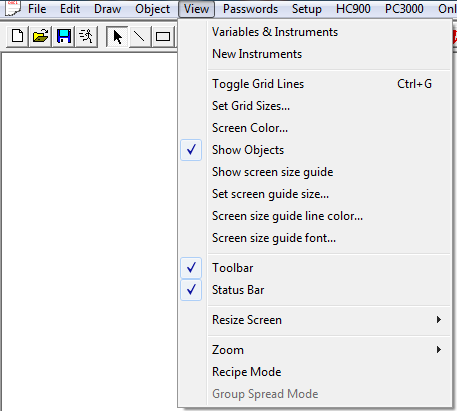
Task: Uncheck the Status Bar option
Action: pyautogui.click(x=315, y=290)
